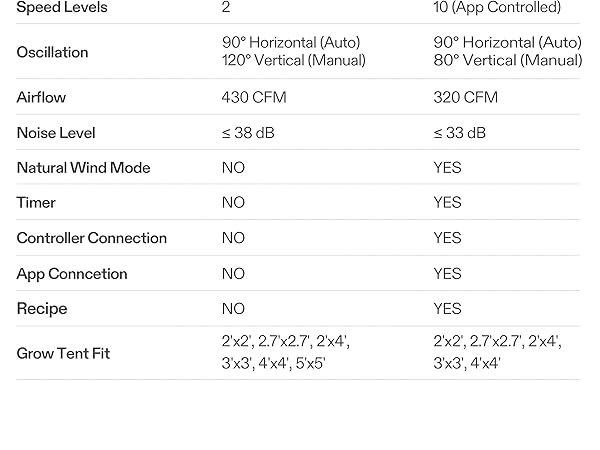The width and height of the screenshot is (600, 450).
Task: Click the 120° Vertical (Manual) oscillation text
Action: coord(294,61)
